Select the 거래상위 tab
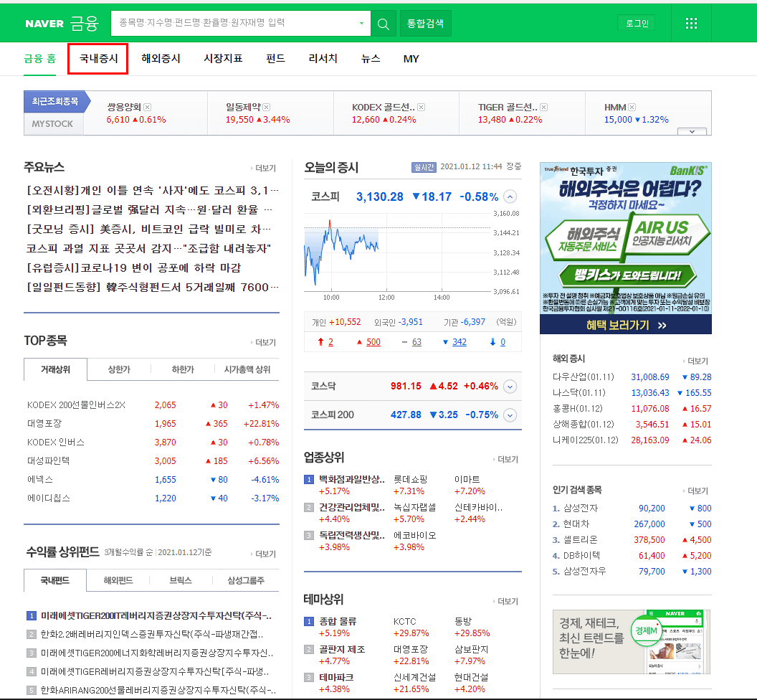Viewport: 757px width, 700px height. 55,369
